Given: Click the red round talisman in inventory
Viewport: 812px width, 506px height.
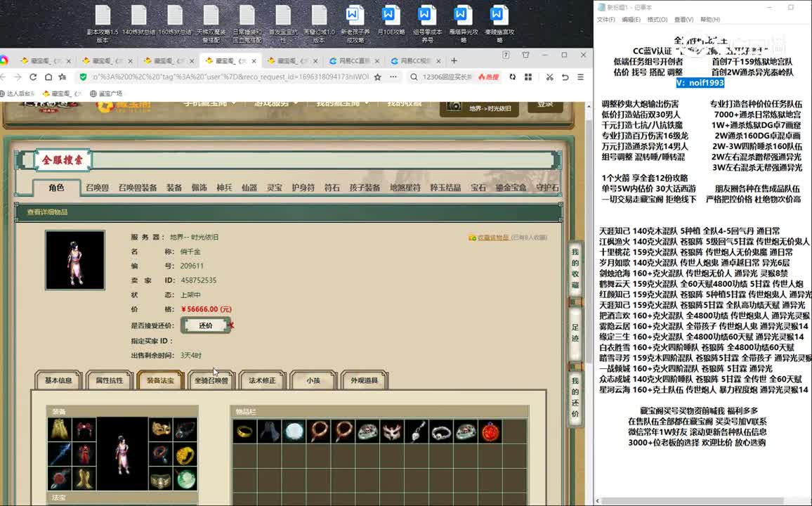Looking at the screenshot, I should point(490,432).
